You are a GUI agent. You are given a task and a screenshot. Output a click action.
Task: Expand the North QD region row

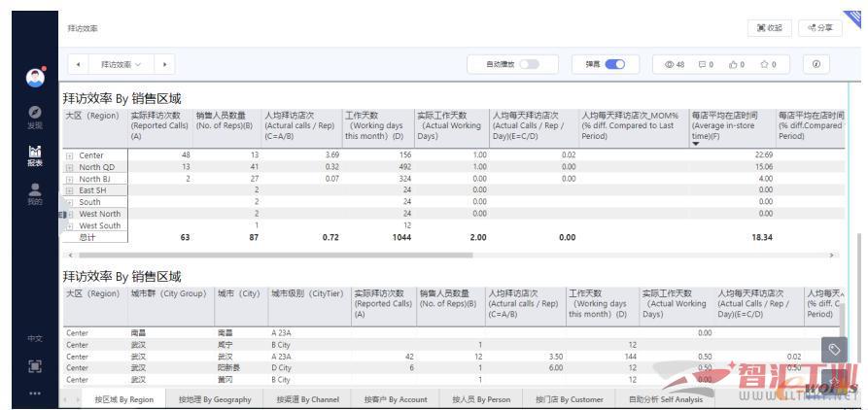[x=70, y=168]
